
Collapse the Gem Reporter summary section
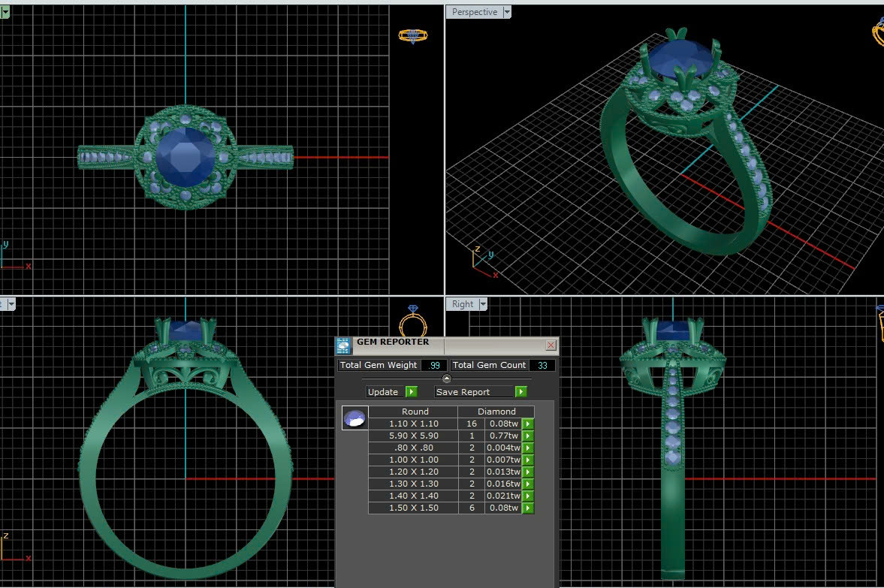(x=447, y=378)
